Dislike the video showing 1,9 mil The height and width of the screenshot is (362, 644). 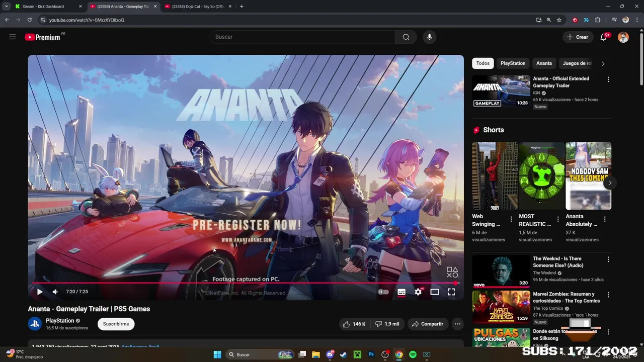(x=387, y=324)
